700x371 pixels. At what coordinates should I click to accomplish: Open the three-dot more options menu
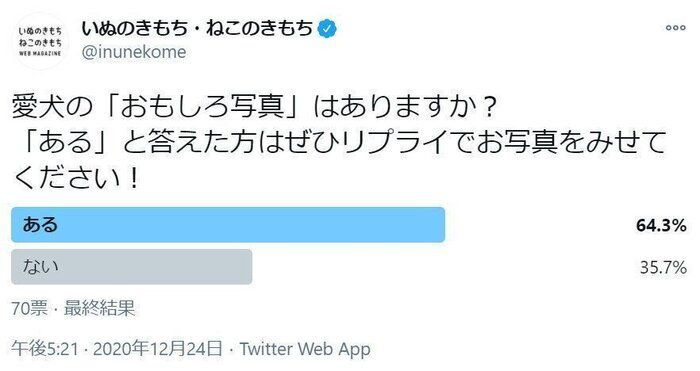[675, 28]
